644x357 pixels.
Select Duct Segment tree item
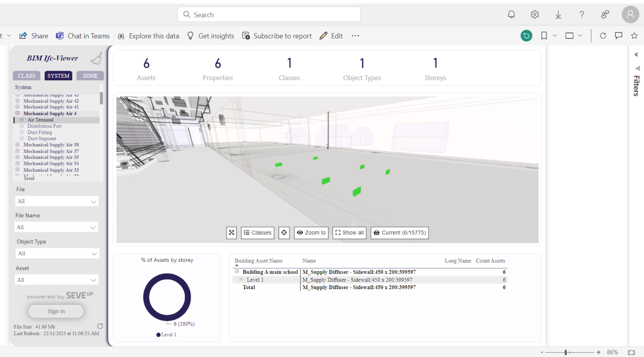click(x=42, y=138)
